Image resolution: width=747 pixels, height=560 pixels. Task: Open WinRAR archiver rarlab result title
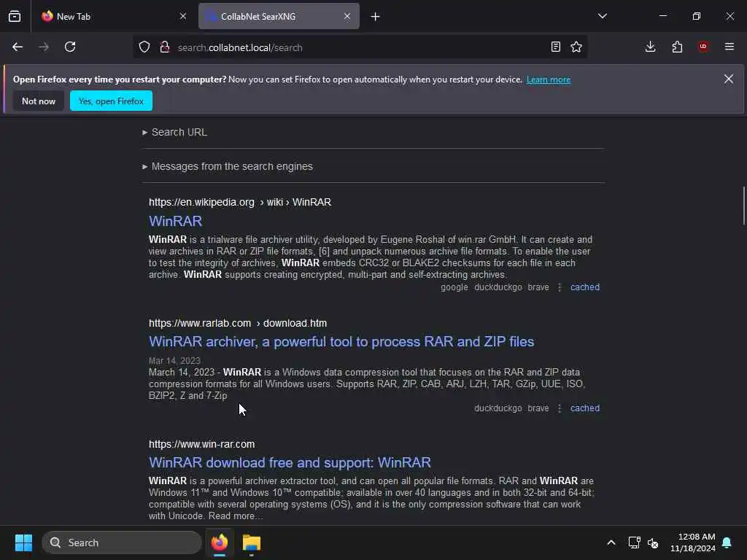tap(341, 342)
